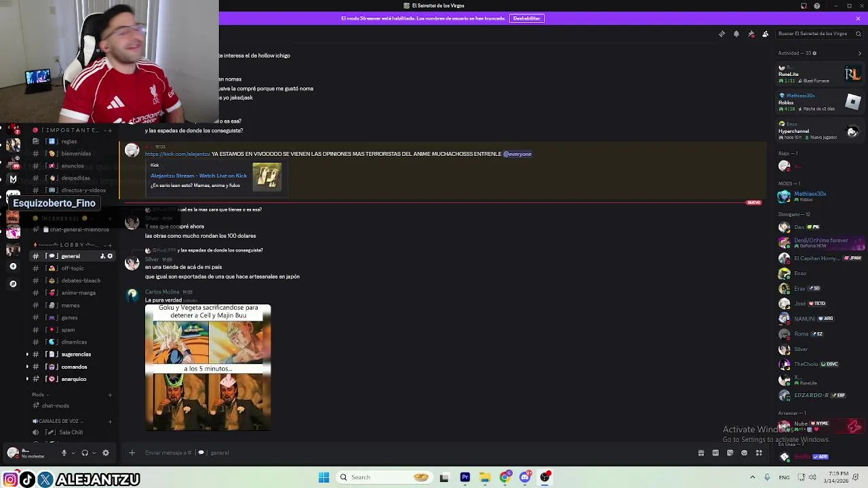Click the Deshabilitar button in the streamer banner
Viewport: 868px width, 488px height.
527,18
